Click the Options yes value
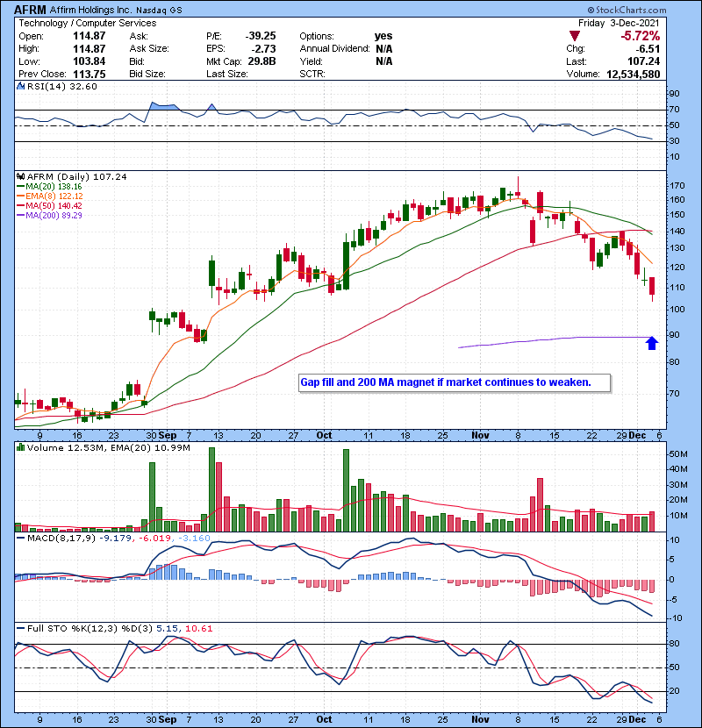This screenshot has width=702, height=728. (x=383, y=36)
